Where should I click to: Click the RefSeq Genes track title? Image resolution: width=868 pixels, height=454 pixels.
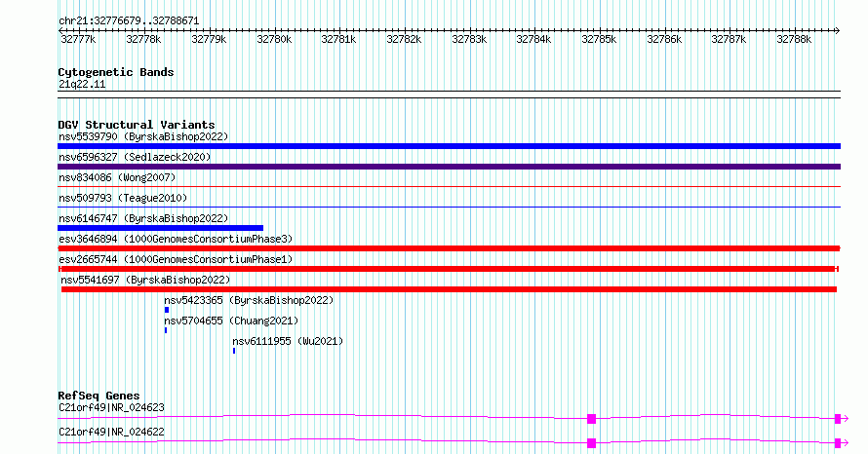tap(99, 396)
